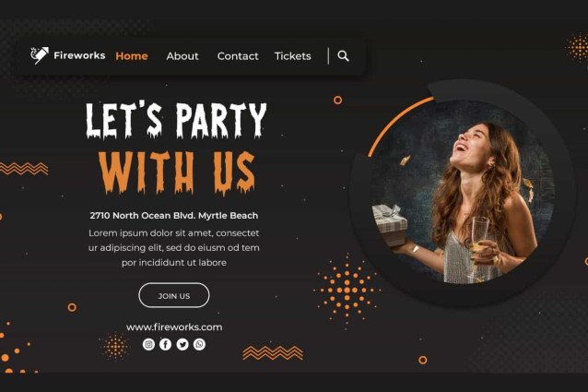Screen dimensions: 588x392
Task: Click the orange zigzag below social icons
Action: coord(273,353)
